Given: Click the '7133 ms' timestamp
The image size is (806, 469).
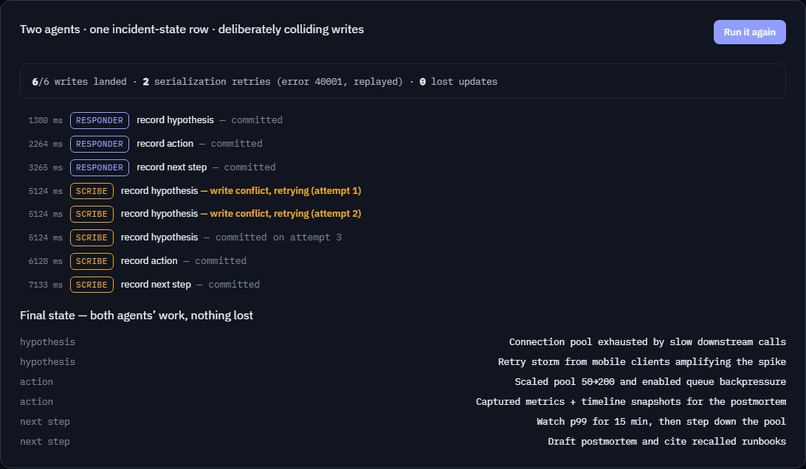Looking at the screenshot, I should [x=45, y=285].
